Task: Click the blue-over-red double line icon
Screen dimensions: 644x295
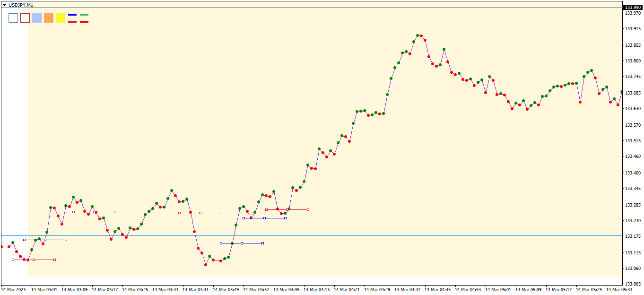Action: (72, 18)
